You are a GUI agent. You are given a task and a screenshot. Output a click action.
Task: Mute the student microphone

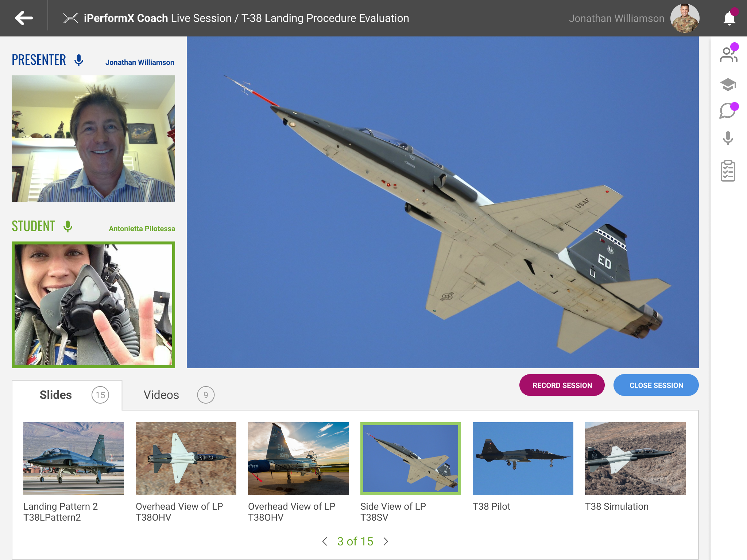pyautogui.click(x=68, y=226)
